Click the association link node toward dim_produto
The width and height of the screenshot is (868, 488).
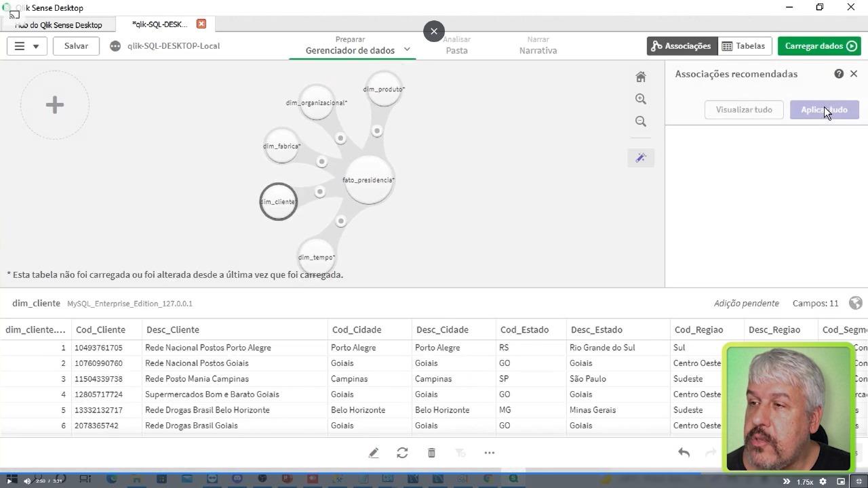coord(377,131)
